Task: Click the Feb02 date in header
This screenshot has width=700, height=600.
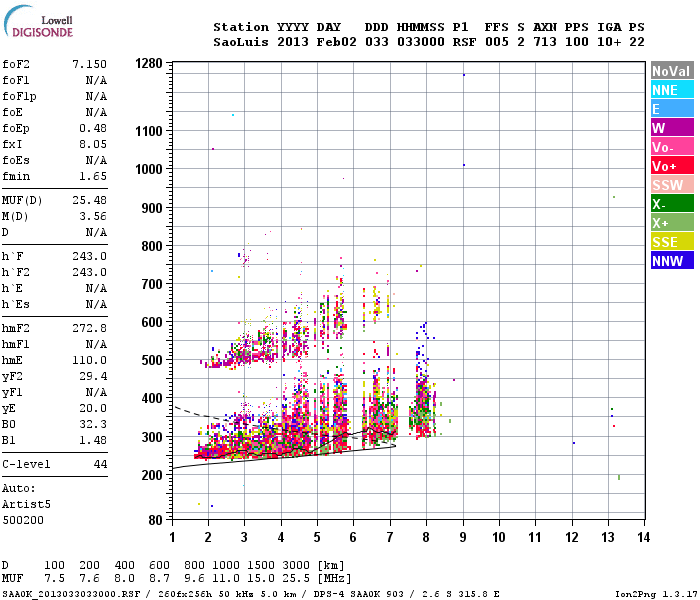Action: (337, 42)
